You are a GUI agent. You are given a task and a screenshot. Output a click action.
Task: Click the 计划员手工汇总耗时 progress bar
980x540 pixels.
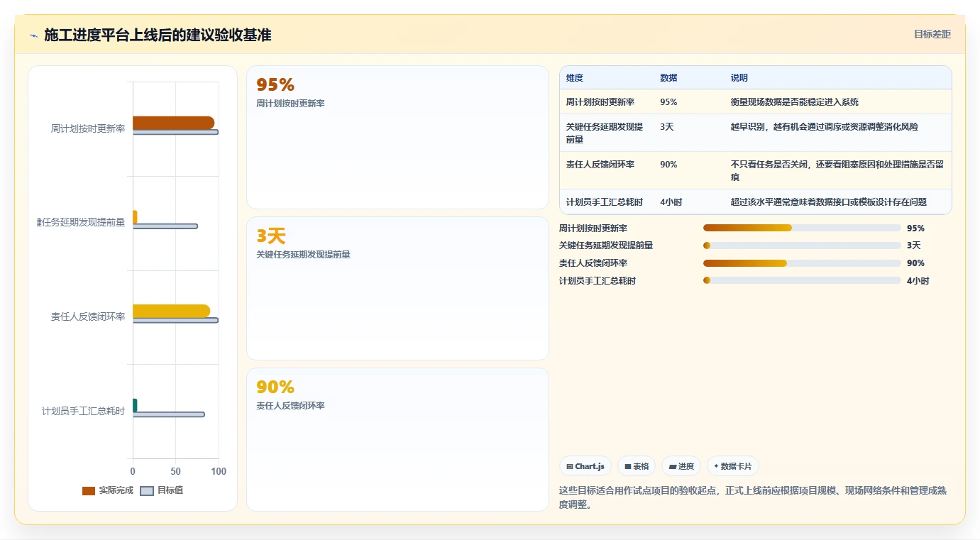coord(802,280)
